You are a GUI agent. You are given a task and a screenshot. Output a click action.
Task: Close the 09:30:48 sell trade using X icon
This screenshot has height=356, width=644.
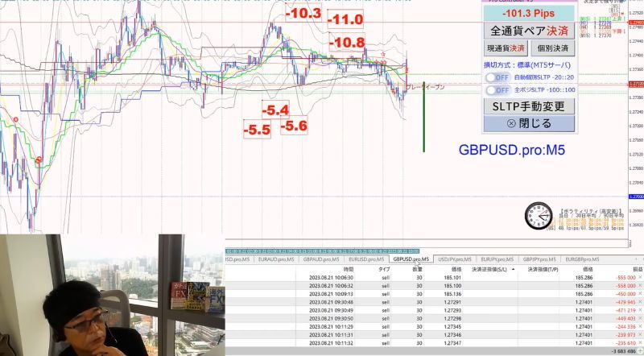[x=640, y=302]
